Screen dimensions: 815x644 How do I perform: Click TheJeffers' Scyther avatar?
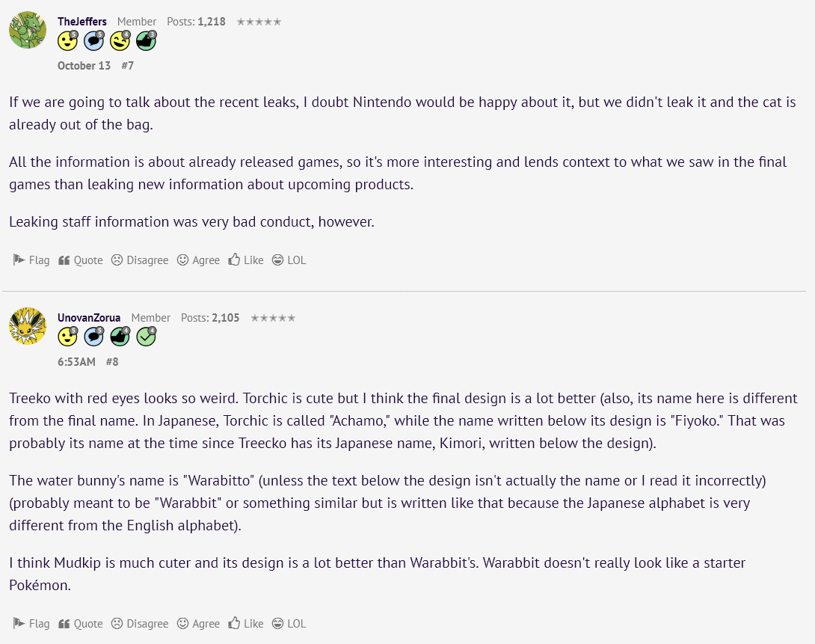[28, 30]
